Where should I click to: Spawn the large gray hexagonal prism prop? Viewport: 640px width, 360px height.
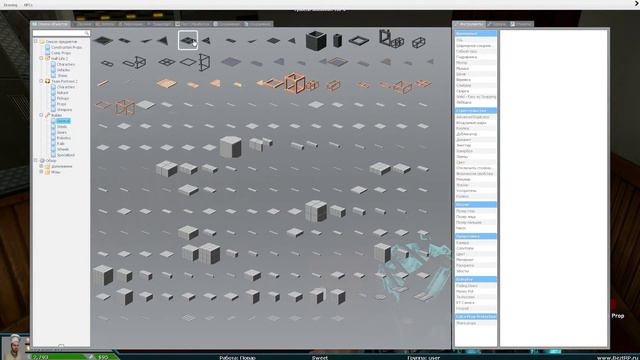(231, 147)
